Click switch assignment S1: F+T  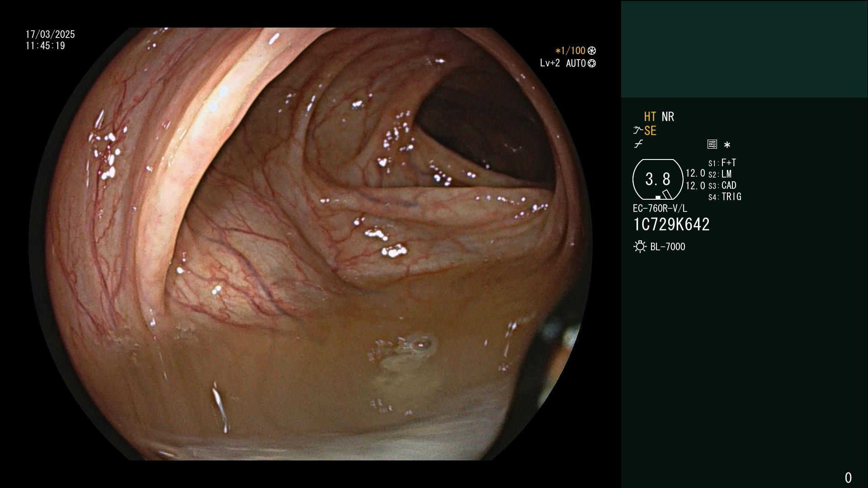click(722, 163)
